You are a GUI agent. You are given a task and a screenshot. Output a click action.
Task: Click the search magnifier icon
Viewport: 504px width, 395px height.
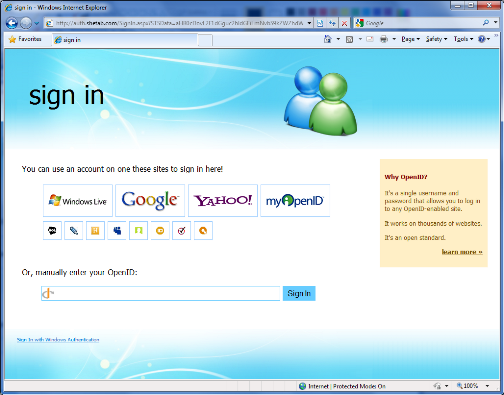pyautogui.click(x=486, y=23)
